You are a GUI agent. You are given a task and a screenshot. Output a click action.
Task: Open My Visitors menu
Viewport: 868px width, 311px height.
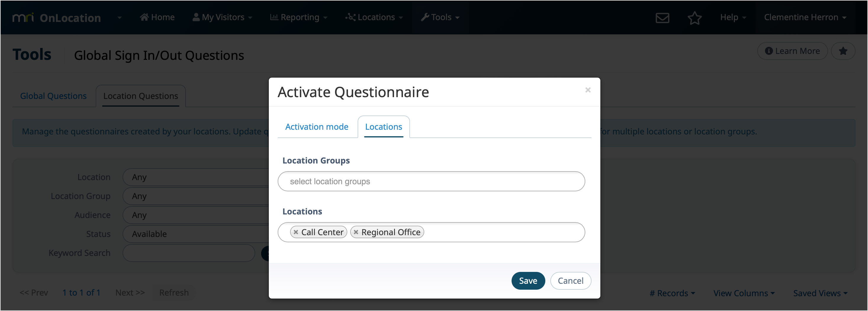pyautogui.click(x=222, y=17)
